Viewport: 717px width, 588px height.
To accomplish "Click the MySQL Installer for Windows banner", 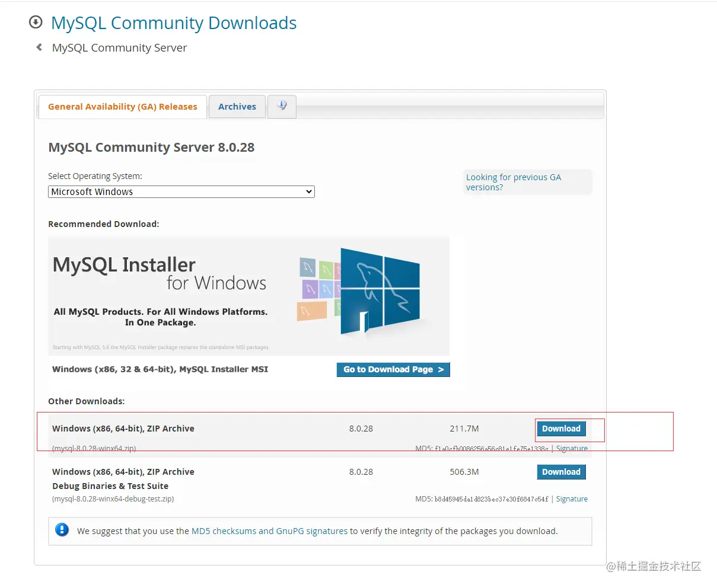I will [248, 296].
